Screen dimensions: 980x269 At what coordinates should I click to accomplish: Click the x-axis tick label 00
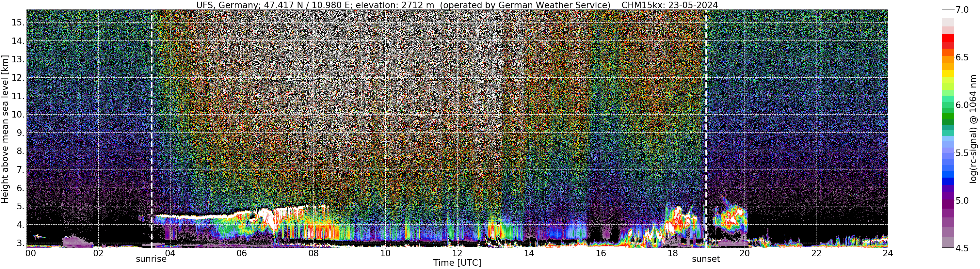pyautogui.click(x=30, y=253)
